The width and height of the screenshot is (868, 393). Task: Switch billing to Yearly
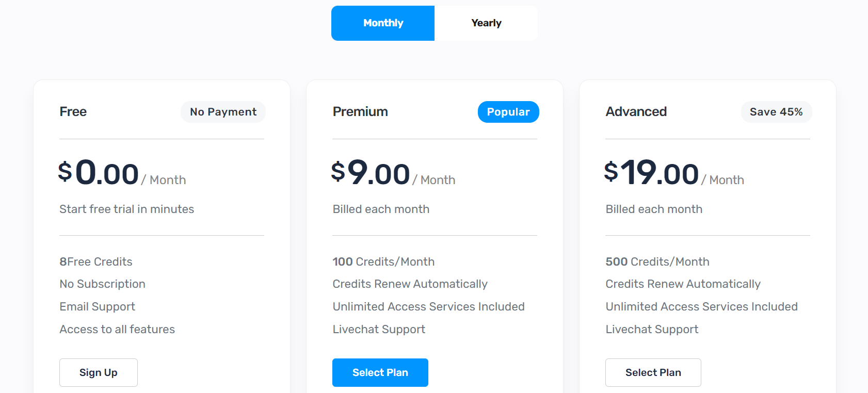coord(486,23)
